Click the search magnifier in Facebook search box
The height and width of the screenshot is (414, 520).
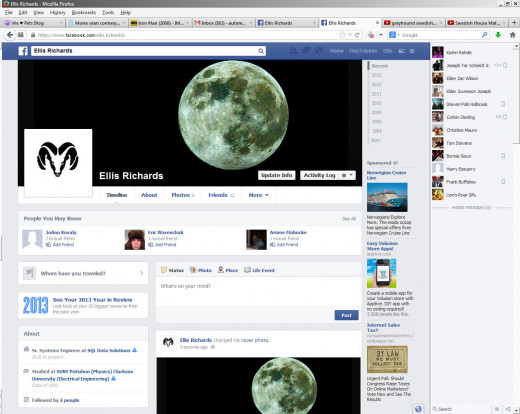point(261,51)
